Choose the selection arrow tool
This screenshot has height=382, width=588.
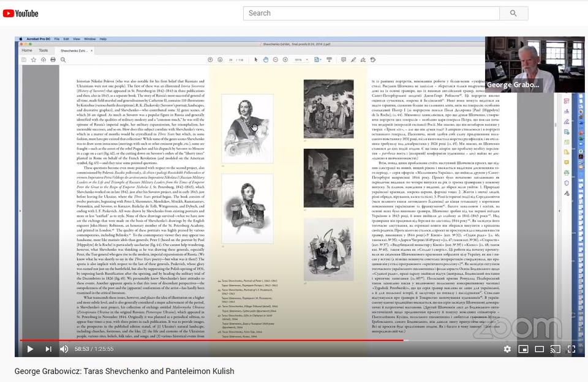point(256,59)
